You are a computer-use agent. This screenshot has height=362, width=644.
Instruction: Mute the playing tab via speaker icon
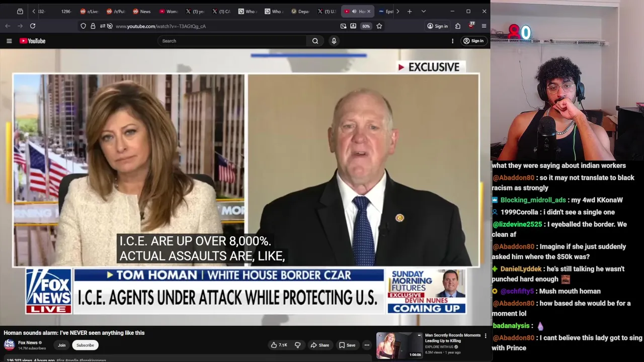354,11
